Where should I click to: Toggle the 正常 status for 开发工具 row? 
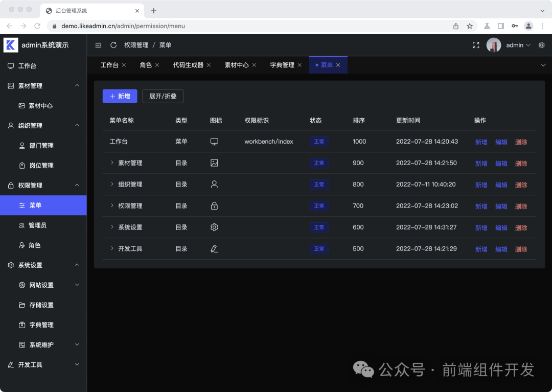(318, 249)
